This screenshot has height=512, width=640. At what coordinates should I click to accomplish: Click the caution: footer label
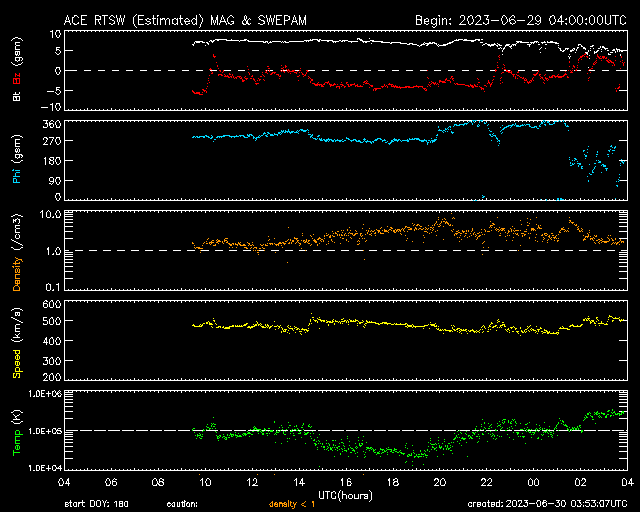182,504
